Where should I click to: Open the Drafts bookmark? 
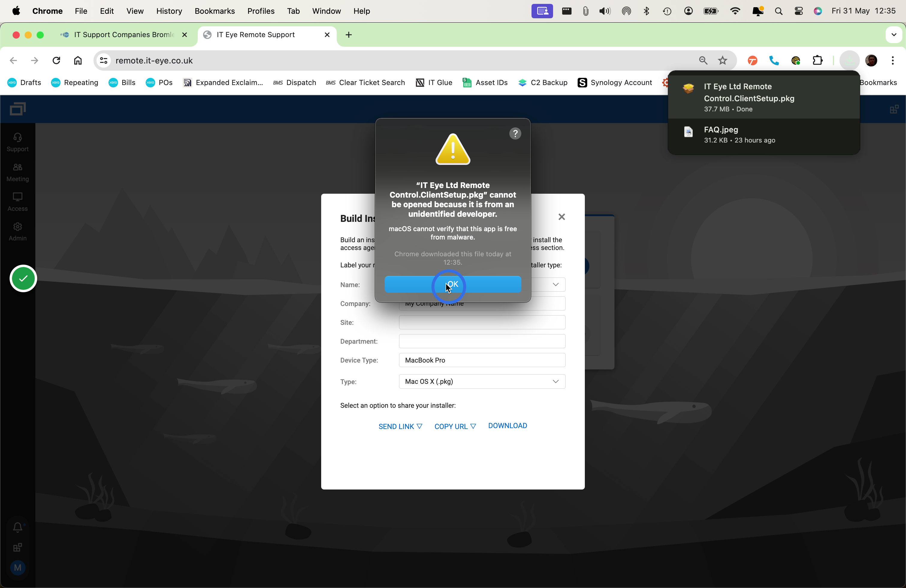coord(24,83)
